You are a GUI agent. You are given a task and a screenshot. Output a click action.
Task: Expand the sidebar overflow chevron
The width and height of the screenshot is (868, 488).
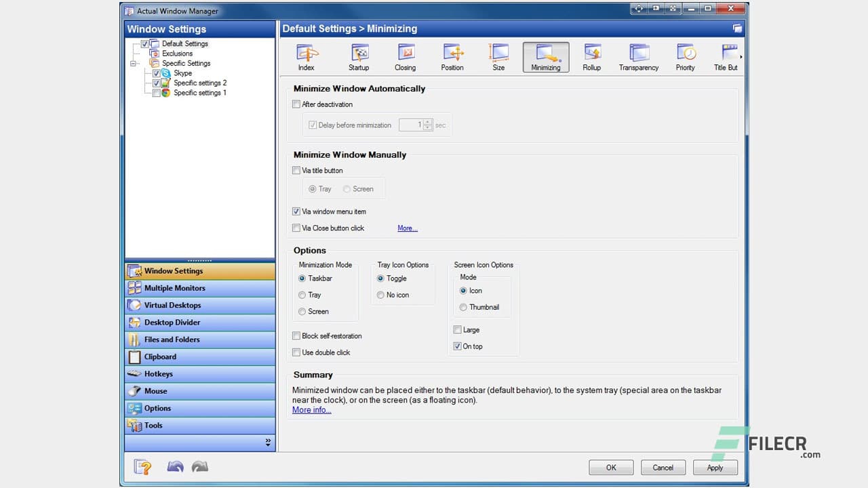point(268,442)
